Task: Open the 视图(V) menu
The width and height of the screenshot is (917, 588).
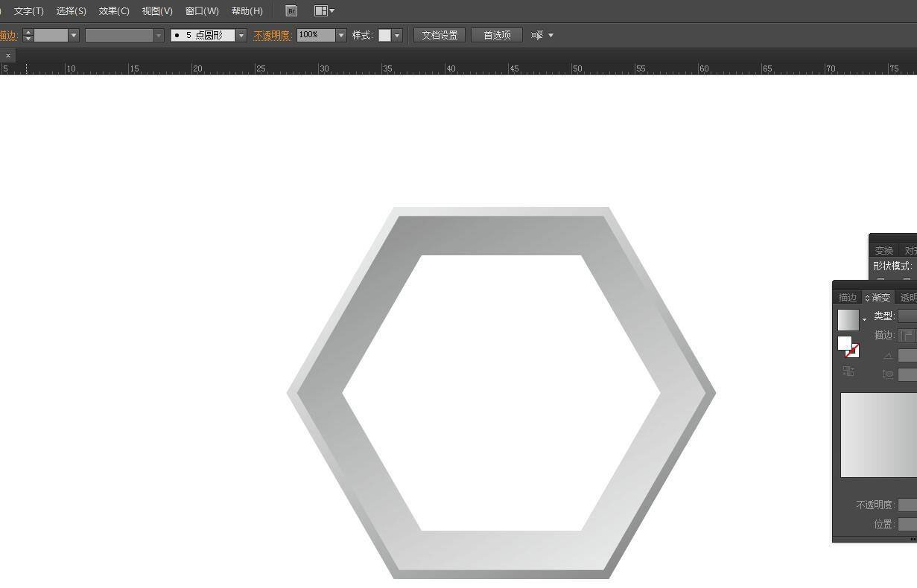Action: (157, 11)
